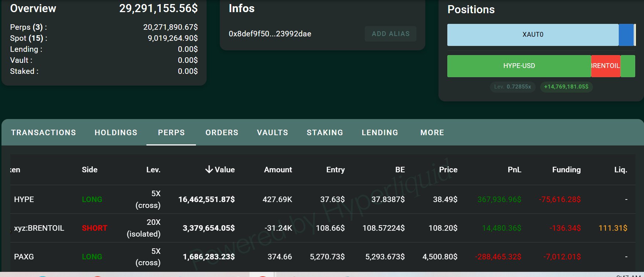The width and height of the screenshot is (644, 277).
Task: Click the Liq. column header
Action: pyautogui.click(x=621, y=170)
